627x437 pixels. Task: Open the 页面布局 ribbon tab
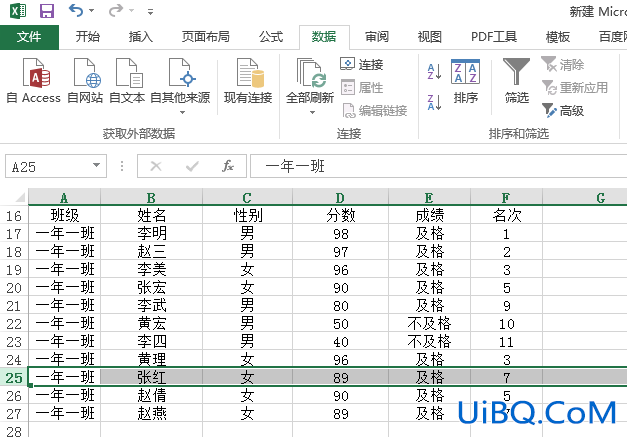click(206, 37)
